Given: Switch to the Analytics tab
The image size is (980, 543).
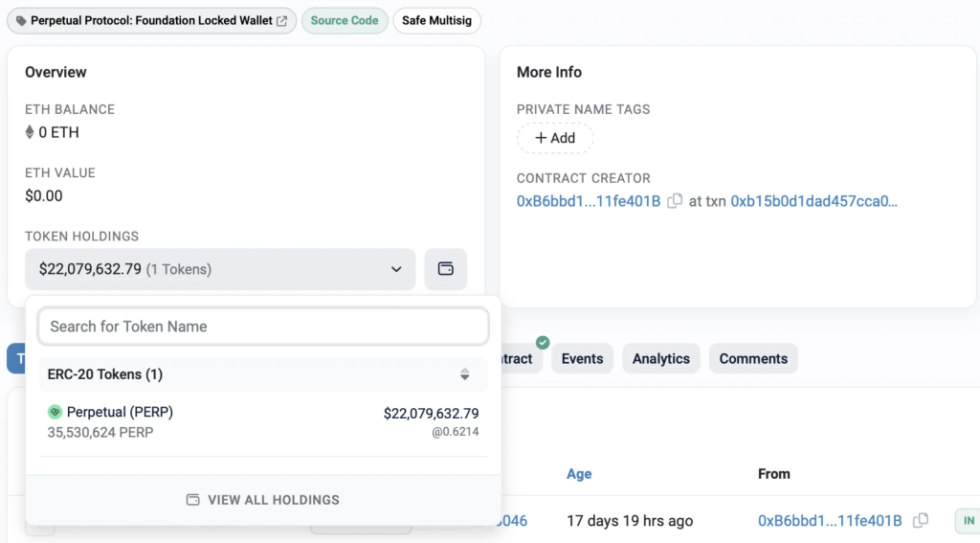Looking at the screenshot, I should tap(660, 358).
